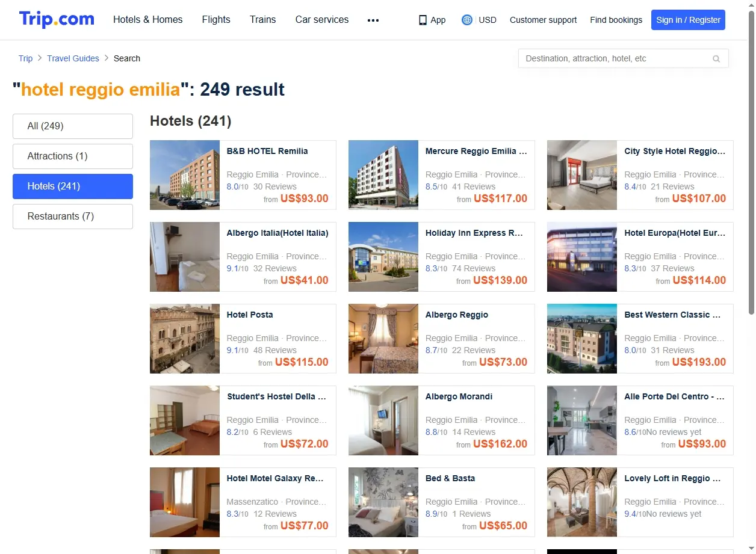Click Mercure Reggio Emilia title

point(476,151)
